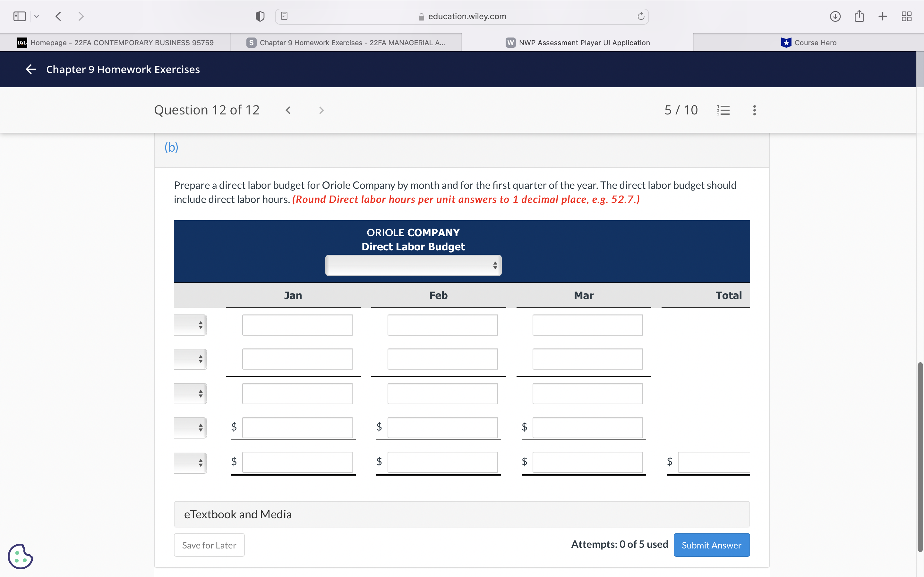Open the Direct Labor Budget period dropdown
The width and height of the screenshot is (924, 577).
tap(413, 265)
